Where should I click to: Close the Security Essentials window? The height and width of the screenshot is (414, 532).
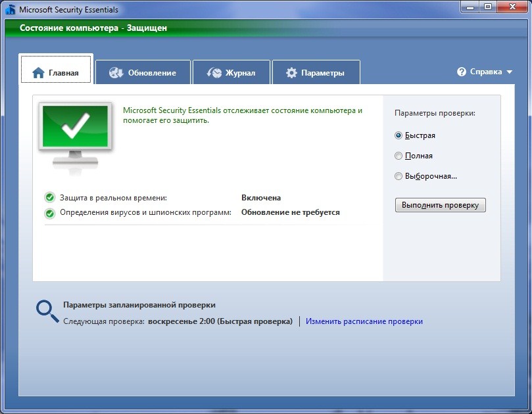[512, 7]
